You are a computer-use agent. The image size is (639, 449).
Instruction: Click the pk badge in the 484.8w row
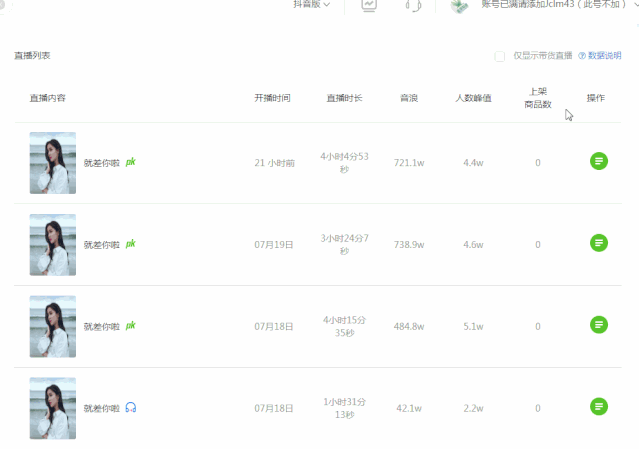(x=130, y=326)
